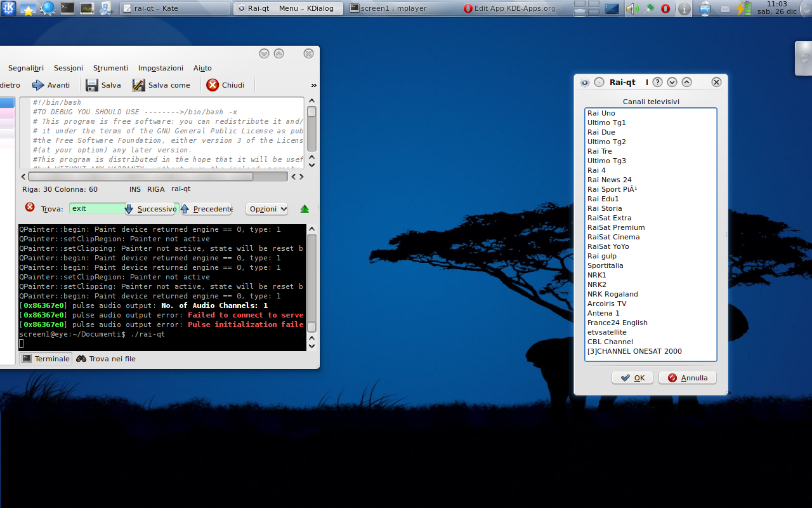Select Rai Uno in the channel list
The image size is (812, 508).
650,113
